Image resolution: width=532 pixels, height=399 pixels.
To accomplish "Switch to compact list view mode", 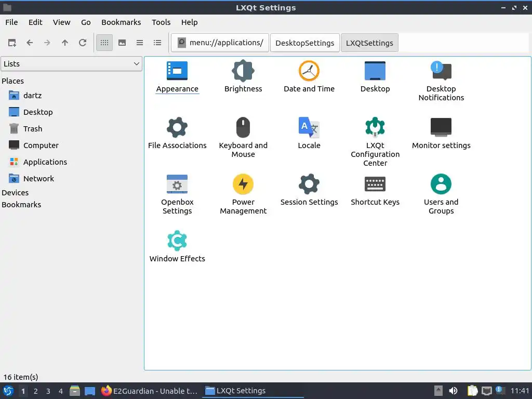I will tap(140, 43).
